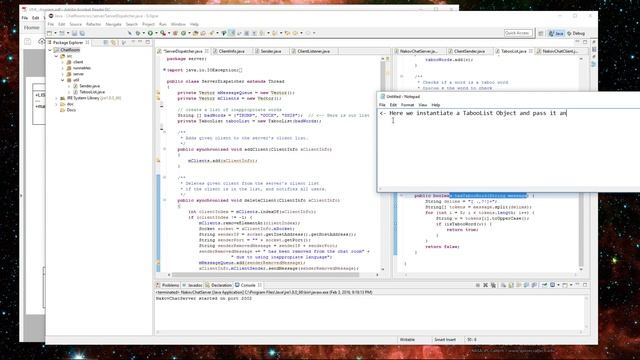Click in Notepad text area after typed line

click(x=568, y=113)
